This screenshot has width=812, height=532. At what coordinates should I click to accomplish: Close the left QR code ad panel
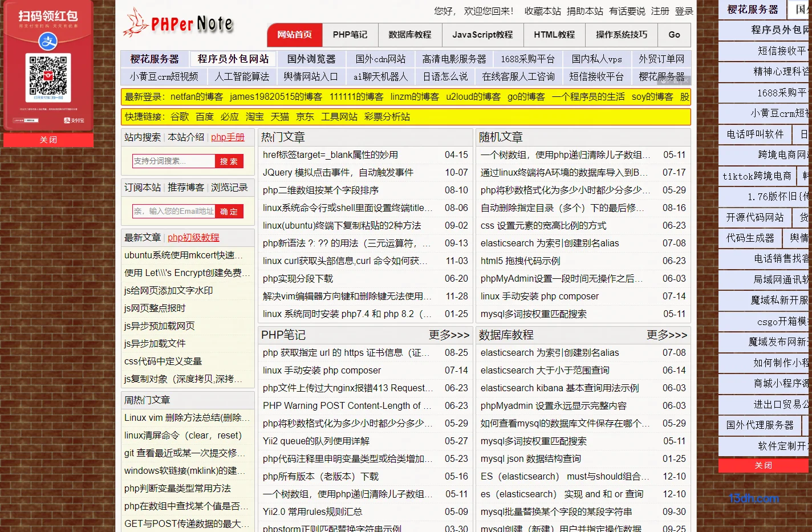(x=48, y=140)
